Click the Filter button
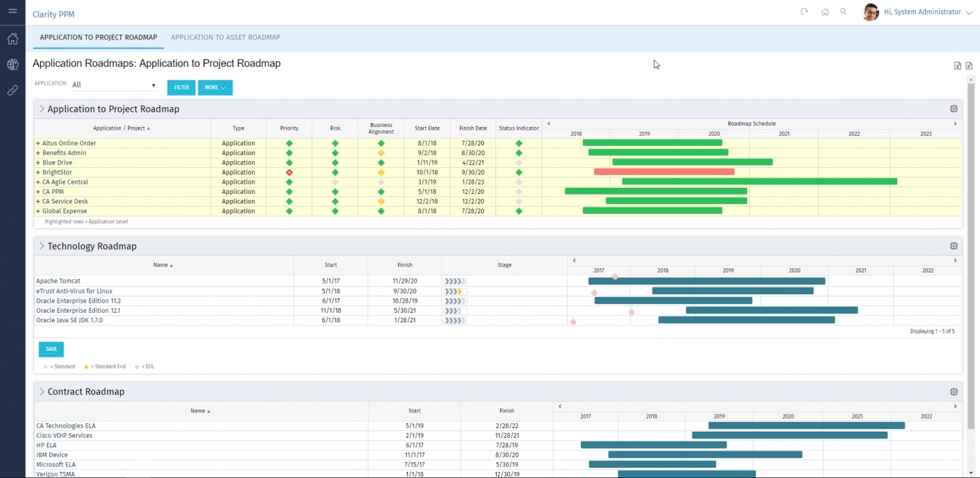 [x=181, y=87]
